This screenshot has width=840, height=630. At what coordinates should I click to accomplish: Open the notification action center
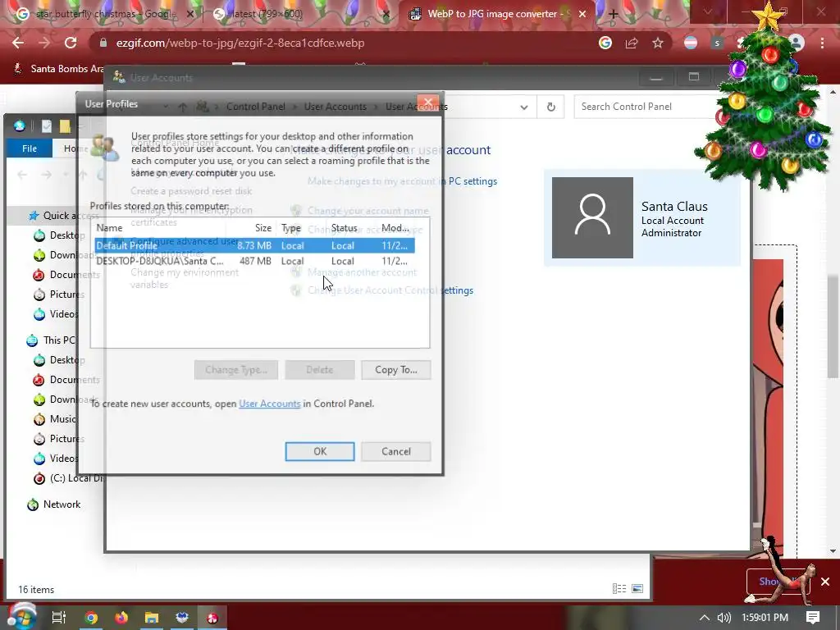click(x=813, y=618)
